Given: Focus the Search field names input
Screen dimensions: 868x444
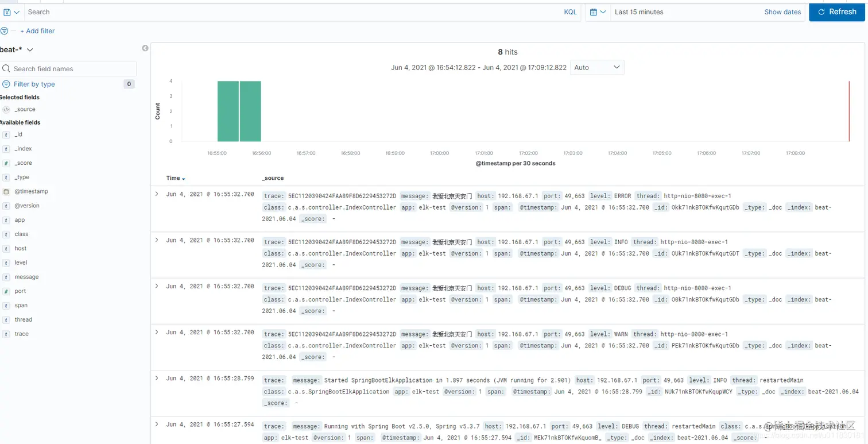Looking at the screenshot, I should coord(68,68).
